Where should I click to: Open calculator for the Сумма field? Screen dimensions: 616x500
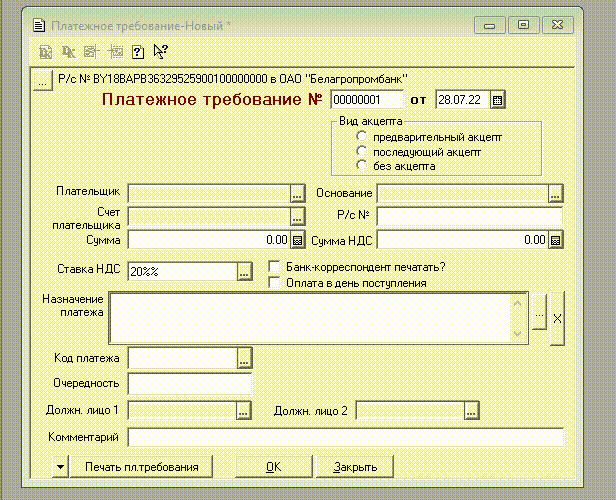[x=297, y=240]
